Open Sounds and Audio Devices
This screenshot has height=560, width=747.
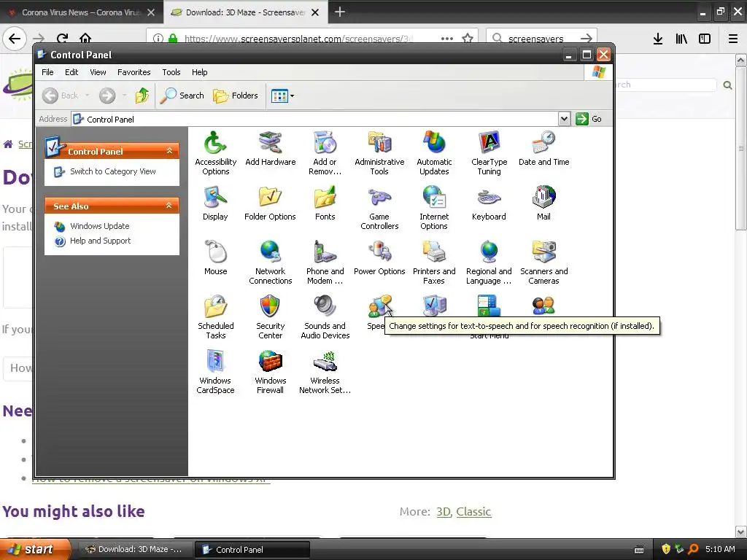tap(325, 316)
